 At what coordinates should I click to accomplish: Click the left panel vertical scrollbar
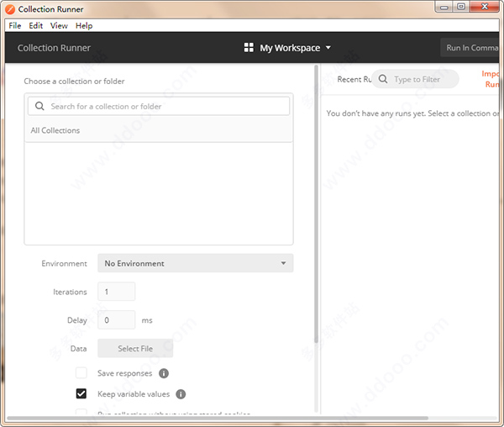point(317,204)
